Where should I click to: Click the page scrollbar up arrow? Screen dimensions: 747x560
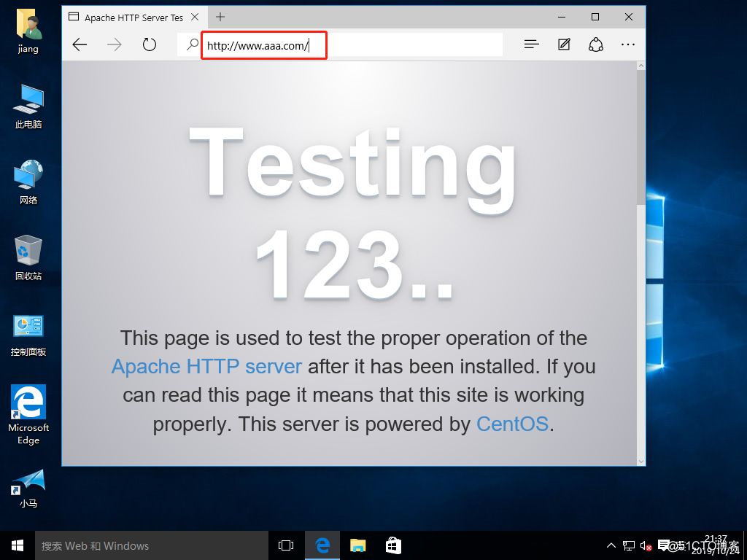(641, 66)
